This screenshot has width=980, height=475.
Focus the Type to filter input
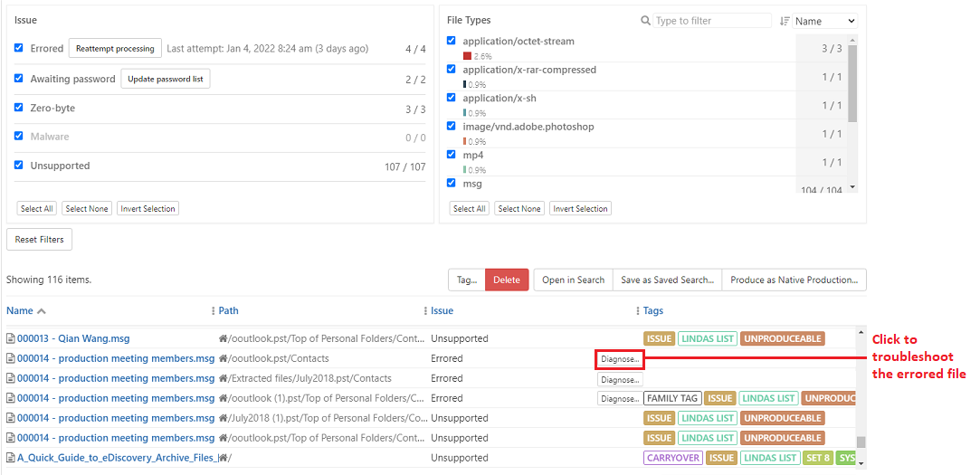[x=712, y=21]
